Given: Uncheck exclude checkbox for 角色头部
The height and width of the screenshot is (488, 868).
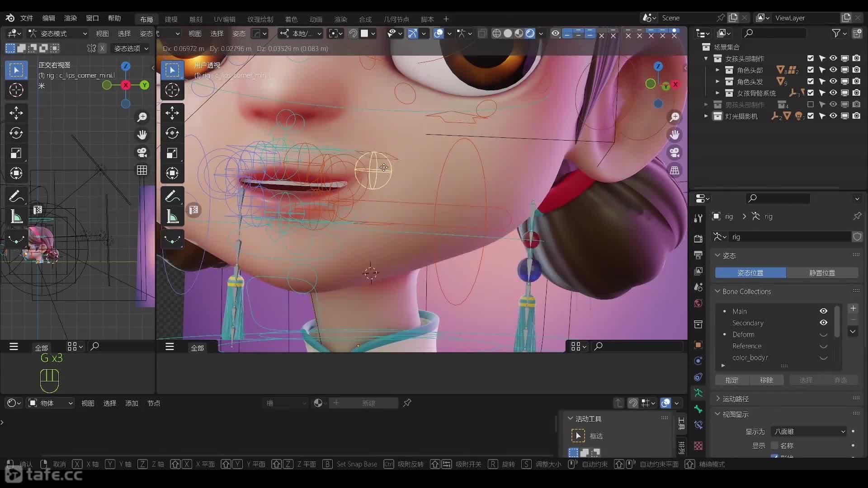Looking at the screenshot, I should coord(811,70).
